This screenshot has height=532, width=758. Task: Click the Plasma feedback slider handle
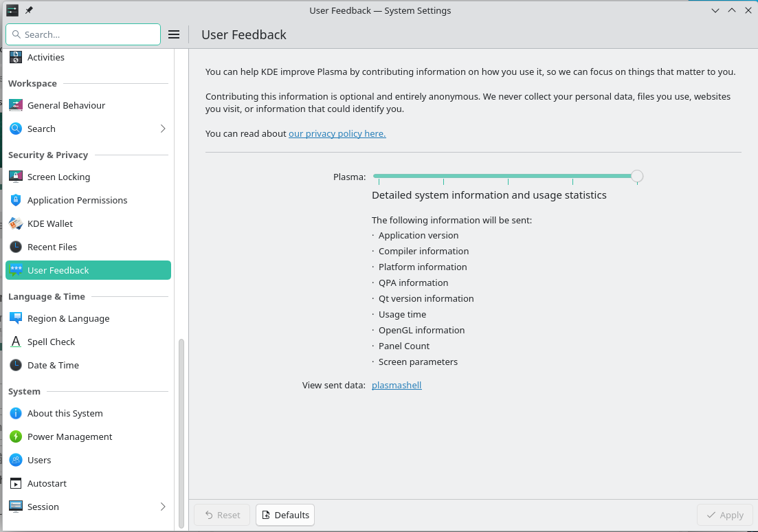637,177
